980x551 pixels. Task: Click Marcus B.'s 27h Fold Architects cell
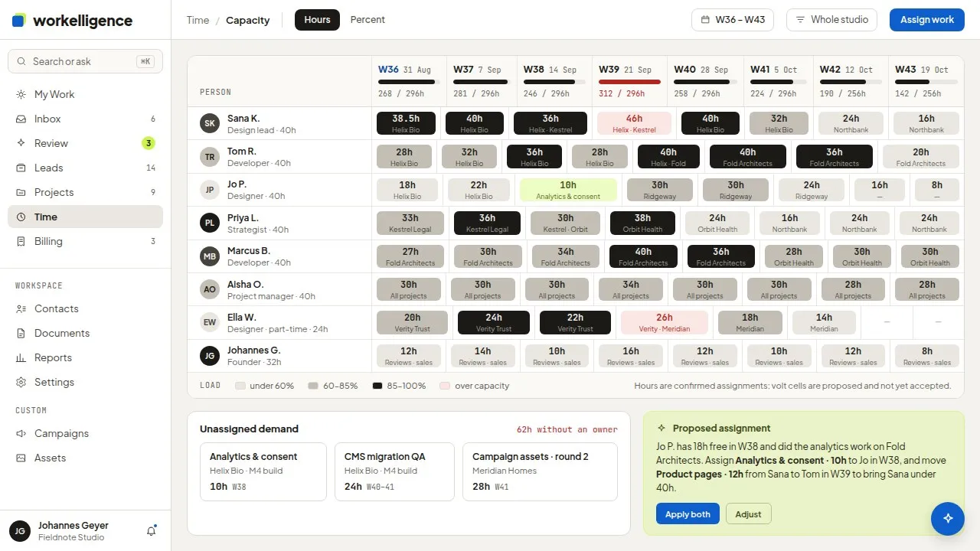coord(410,256)
